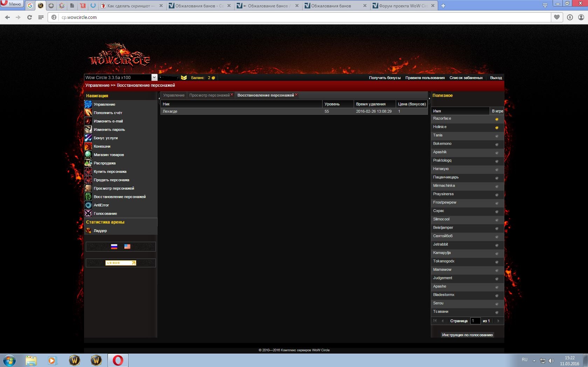The height and width of the screenshot is (367, 588).
Task: Click the Ладдер arena icon
Action: pos(88,231)
